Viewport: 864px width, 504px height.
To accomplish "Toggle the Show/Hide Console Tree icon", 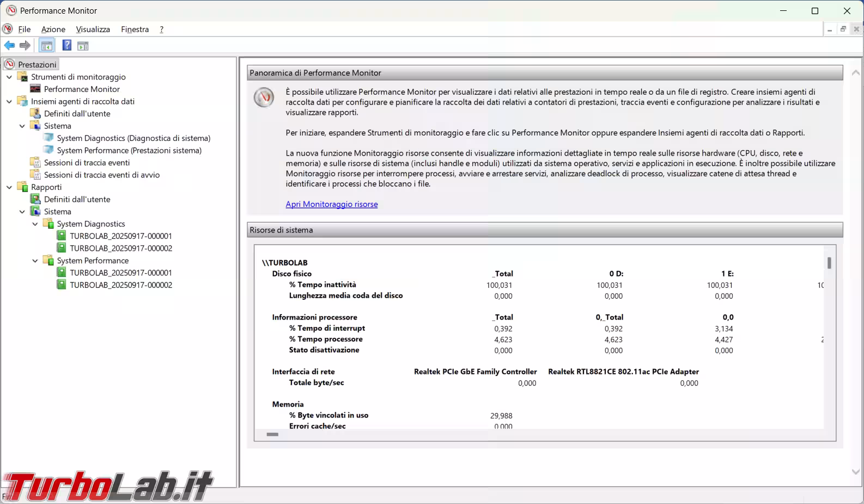I will tap(47, 46).
